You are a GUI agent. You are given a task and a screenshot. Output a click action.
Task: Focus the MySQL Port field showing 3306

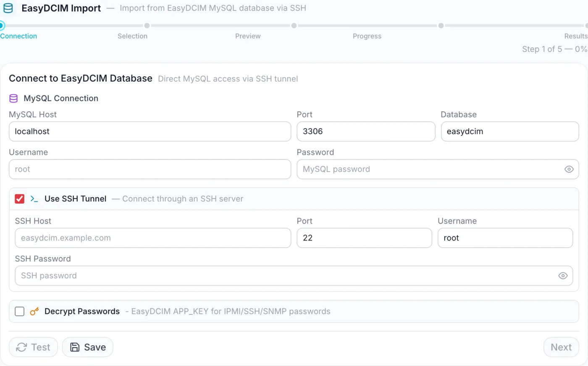pyautogui.click(x=366, y=131)
